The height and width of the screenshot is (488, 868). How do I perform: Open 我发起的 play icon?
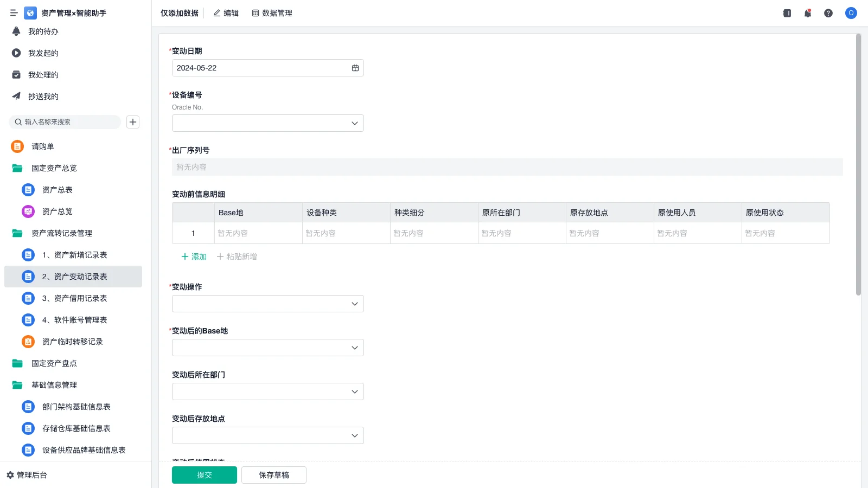pyautogui.click(x=16, y=53)
